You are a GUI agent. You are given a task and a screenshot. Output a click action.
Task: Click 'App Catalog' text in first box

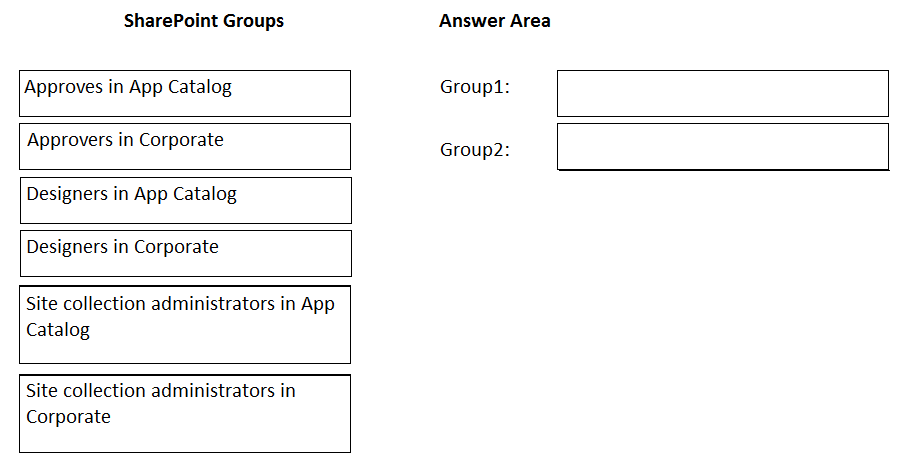tap(180, 88)
